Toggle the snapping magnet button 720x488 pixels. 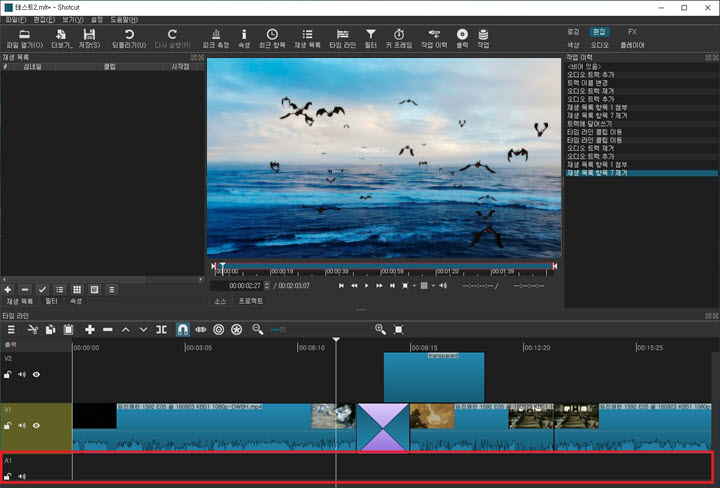(x=183, y=329)
